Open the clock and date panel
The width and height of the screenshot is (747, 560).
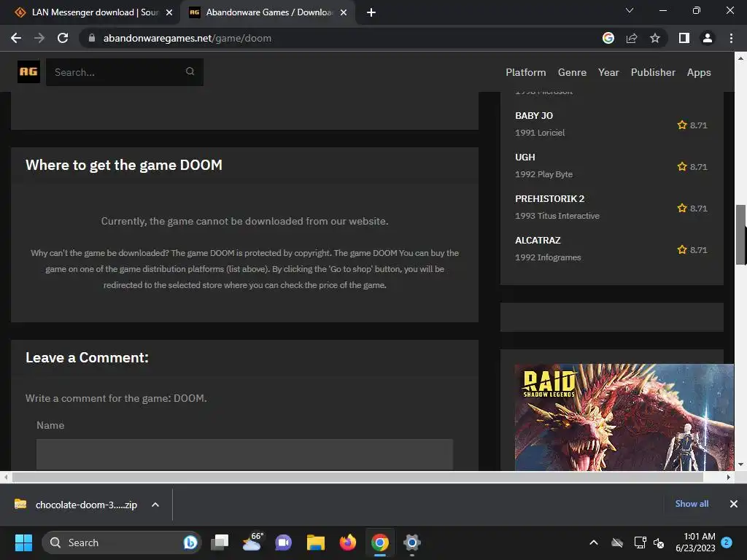coord(695,542)
